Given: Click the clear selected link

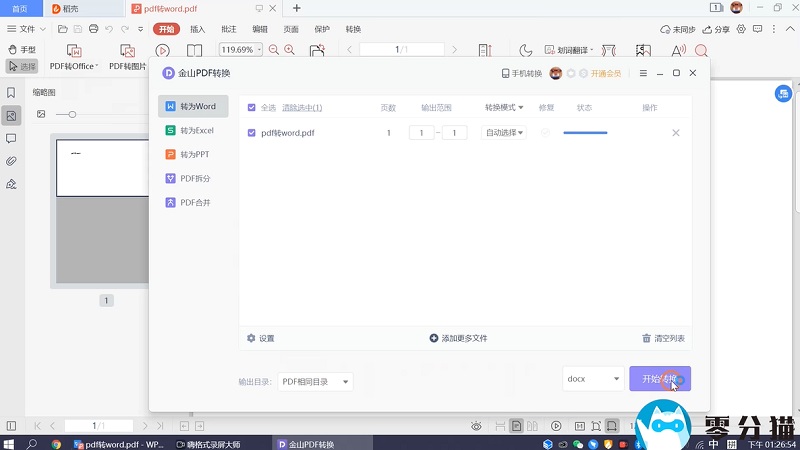Looking at the screenshot, I should (302, 108).
